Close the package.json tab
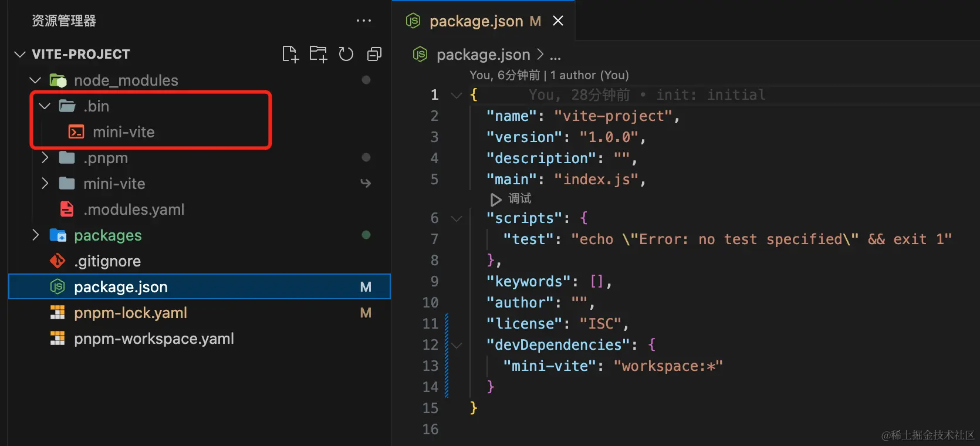The image size is (980, 446). click(x=558, y=21)
